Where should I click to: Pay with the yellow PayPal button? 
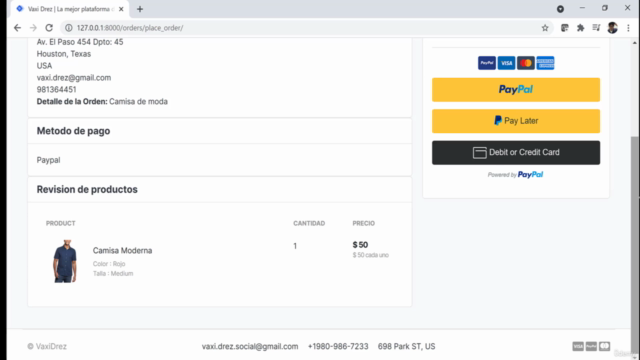(x=516, y=90)
